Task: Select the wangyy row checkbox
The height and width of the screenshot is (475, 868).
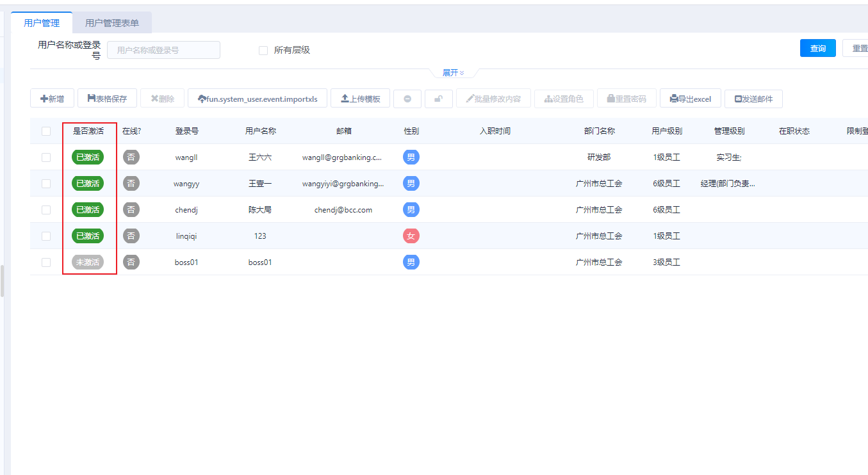Action: click(46, 184)
